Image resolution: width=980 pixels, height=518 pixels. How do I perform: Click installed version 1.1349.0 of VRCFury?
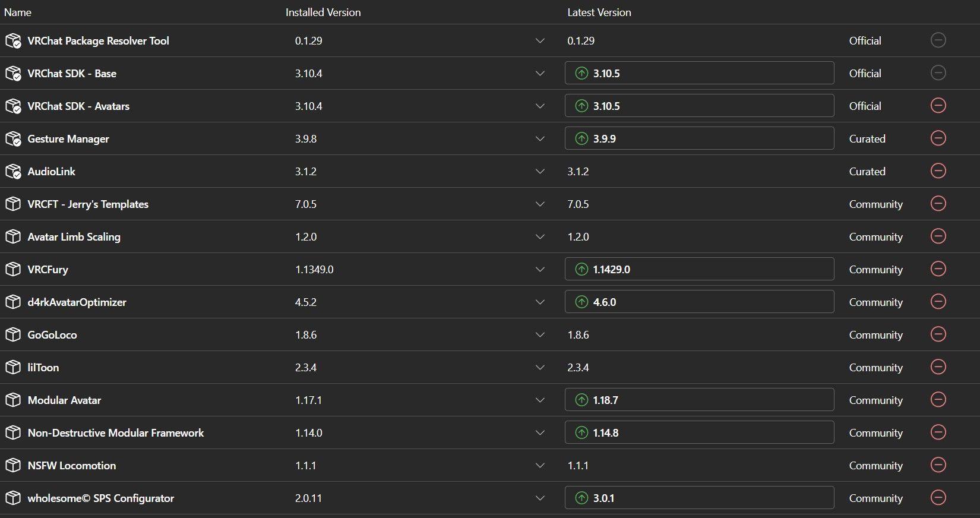[314, 270]
